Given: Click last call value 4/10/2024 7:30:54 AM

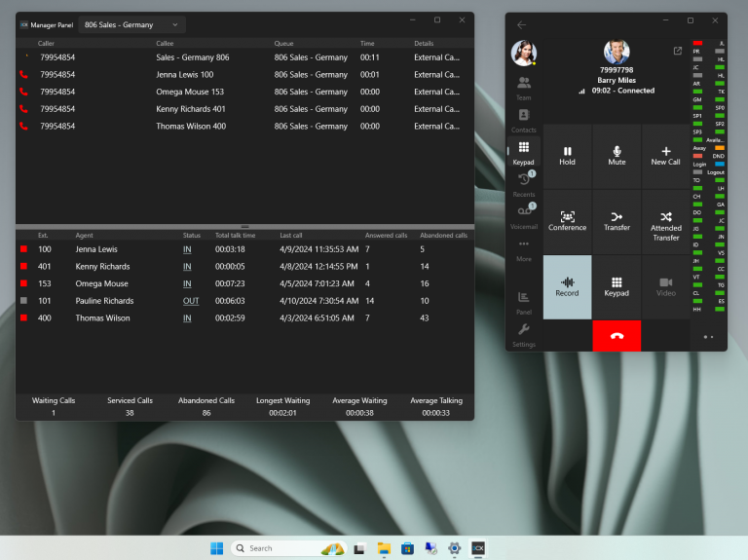Looking at the screenshot, I should [x=318, y=301].
